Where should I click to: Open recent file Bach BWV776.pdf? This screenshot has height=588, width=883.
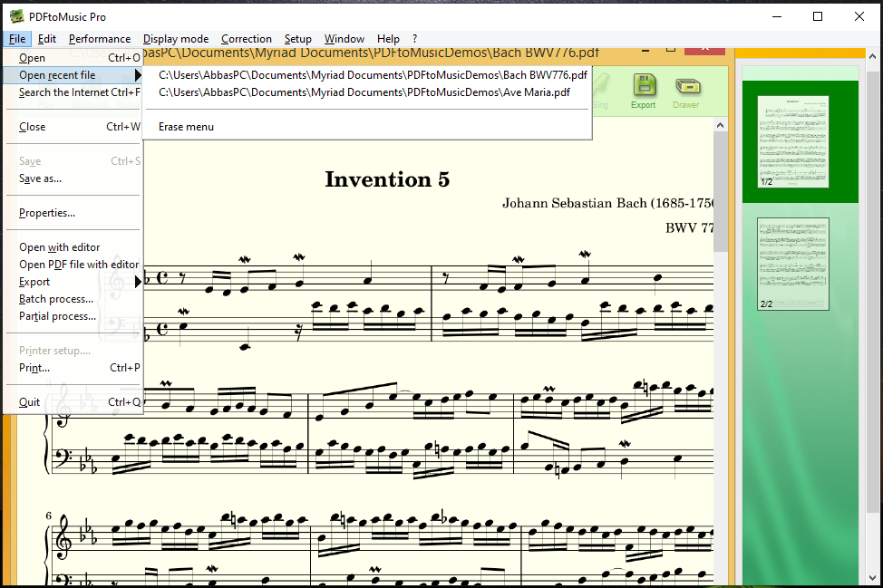[367, 75]
